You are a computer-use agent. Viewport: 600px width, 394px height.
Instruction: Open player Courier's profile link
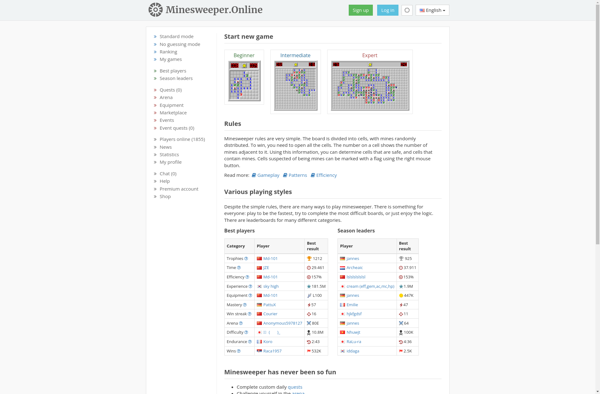(x=270, y=314)
